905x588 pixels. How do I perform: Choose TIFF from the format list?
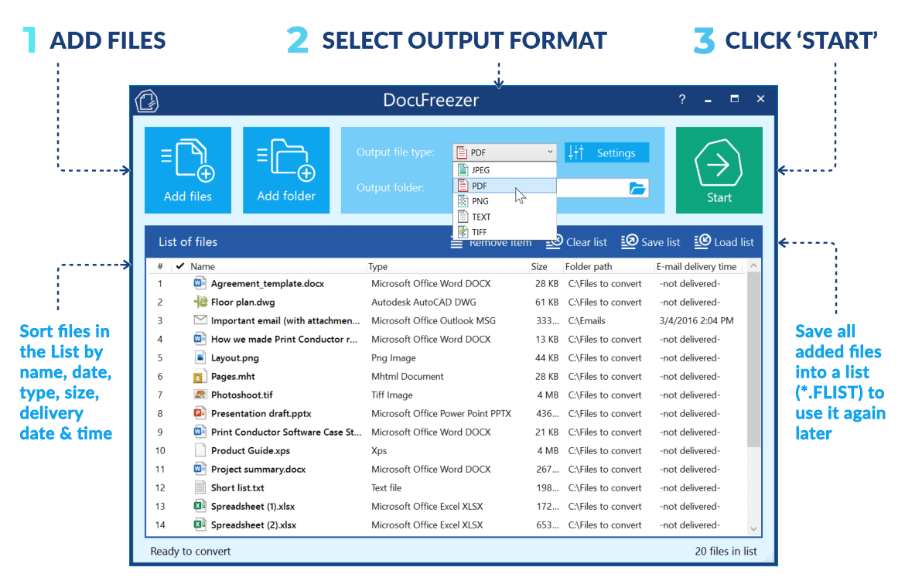point(504,232)
